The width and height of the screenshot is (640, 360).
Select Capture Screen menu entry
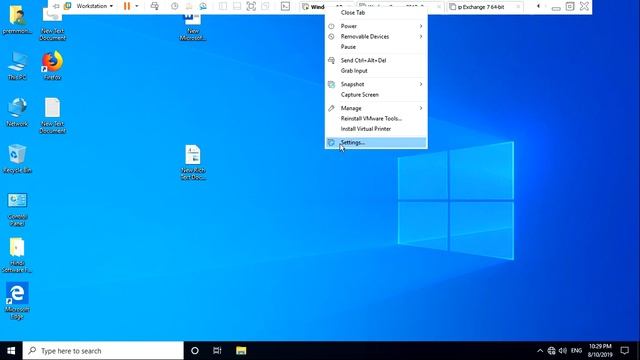coord(376,95)
